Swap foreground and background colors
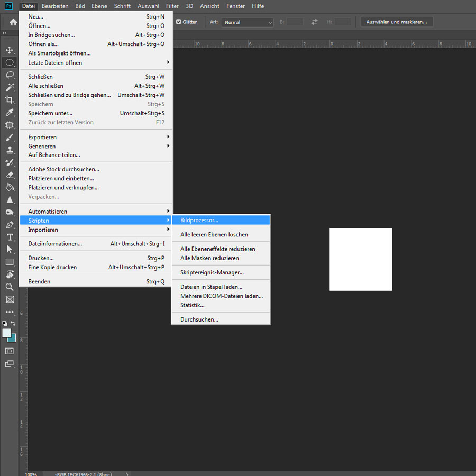 click(13, 323)
